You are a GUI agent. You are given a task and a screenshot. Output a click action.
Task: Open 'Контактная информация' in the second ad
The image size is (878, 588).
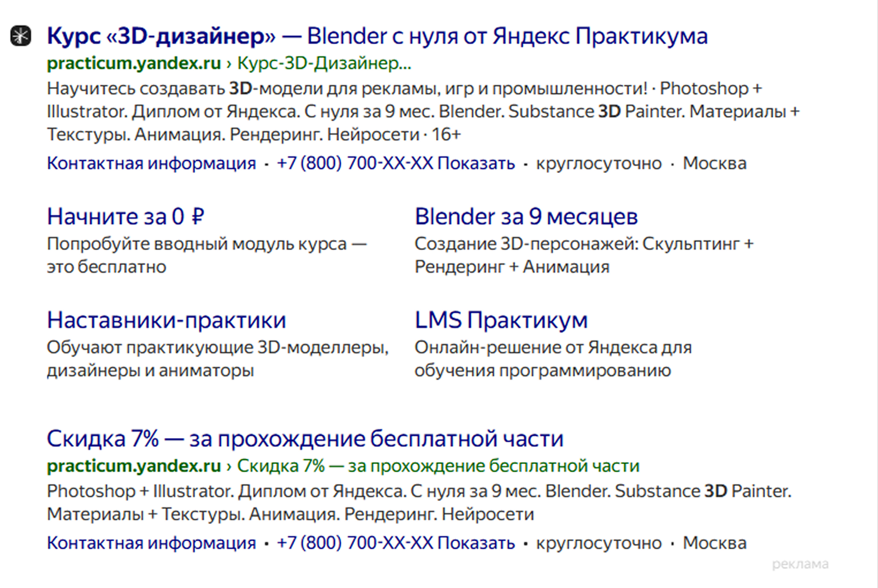(151, 543)
